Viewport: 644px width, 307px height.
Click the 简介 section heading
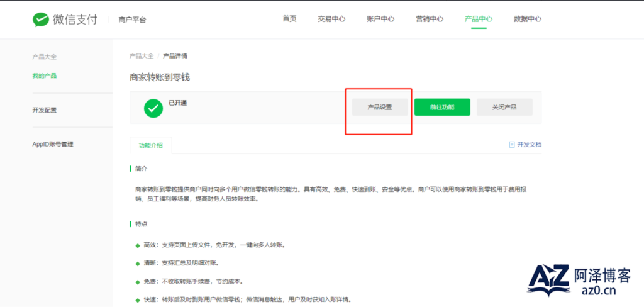click(142, 169)
